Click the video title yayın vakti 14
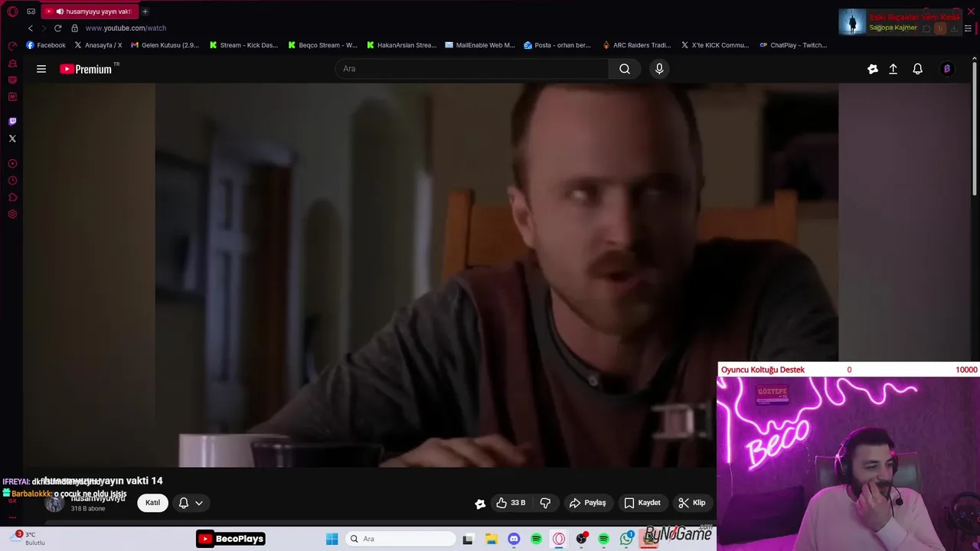This screenshot has height=551, width=980. 103,481
